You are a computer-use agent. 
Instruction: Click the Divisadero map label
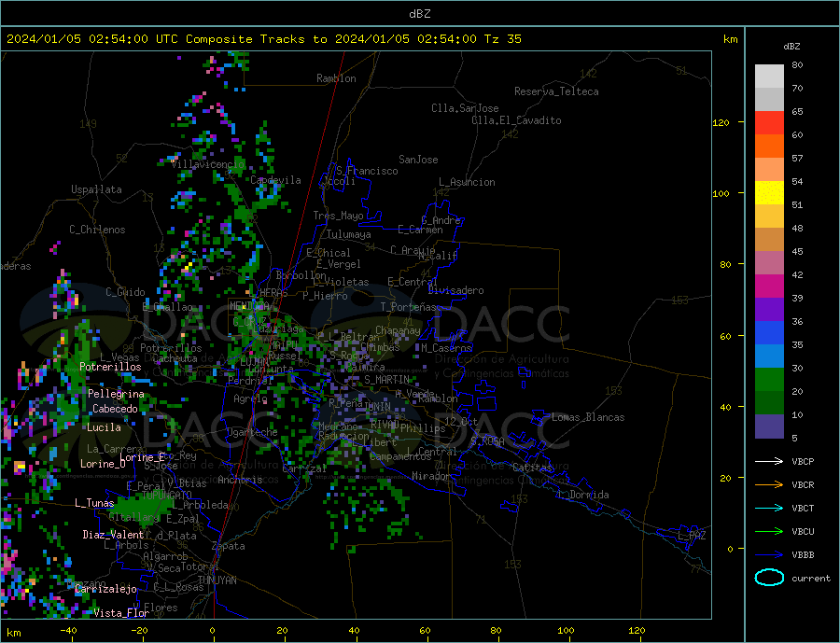[x=455, y=290]
